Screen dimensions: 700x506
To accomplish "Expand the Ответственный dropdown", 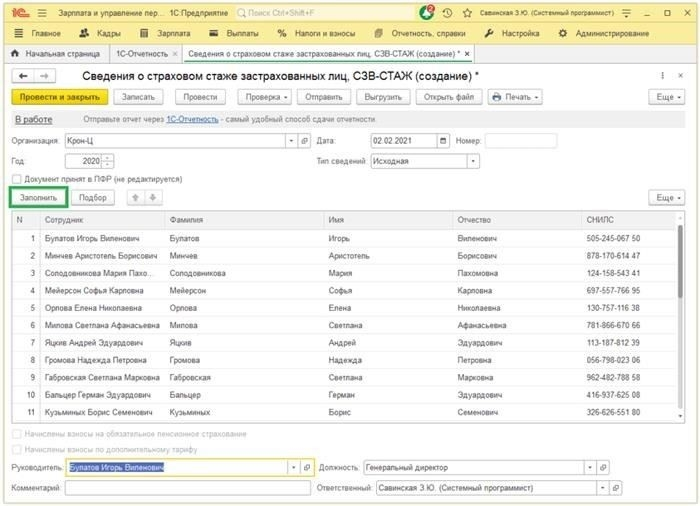I will (x=603, y=488).
